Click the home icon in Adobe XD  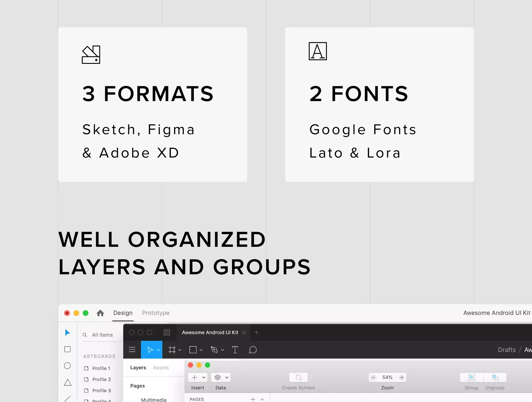(100, 313)
